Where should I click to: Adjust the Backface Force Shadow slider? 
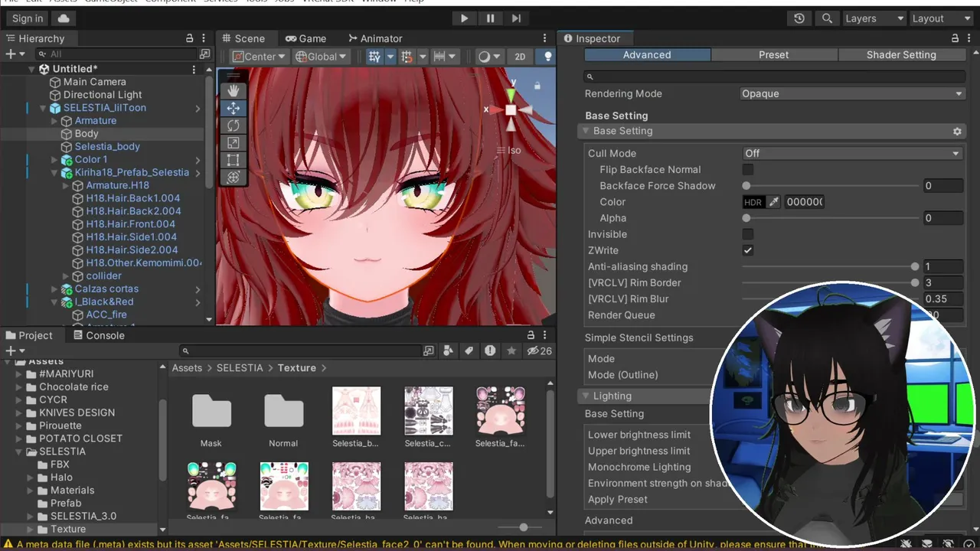point(831,186)
